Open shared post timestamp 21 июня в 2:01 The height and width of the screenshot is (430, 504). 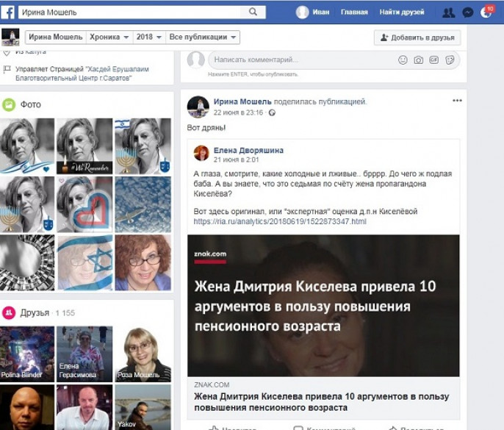tap(237, 160)
